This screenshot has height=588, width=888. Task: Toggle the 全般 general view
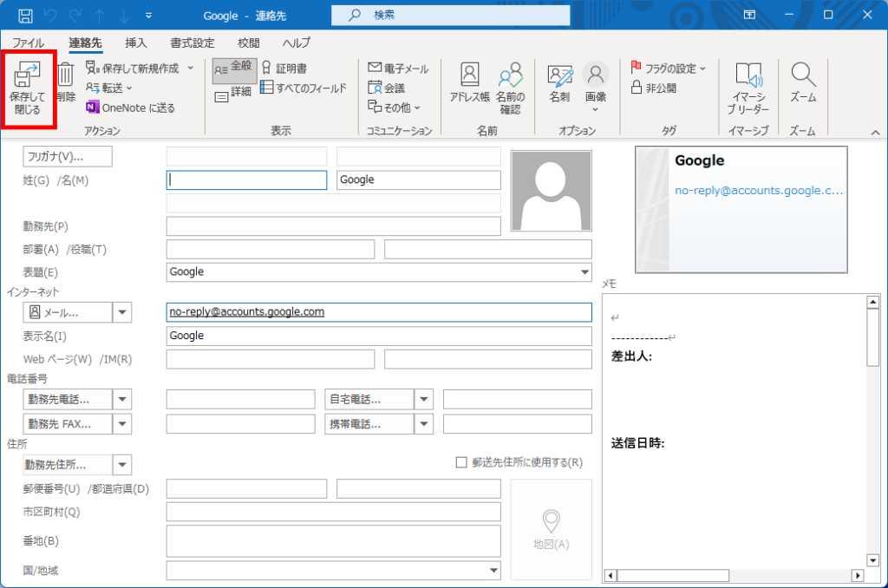[x=233, y=67]
